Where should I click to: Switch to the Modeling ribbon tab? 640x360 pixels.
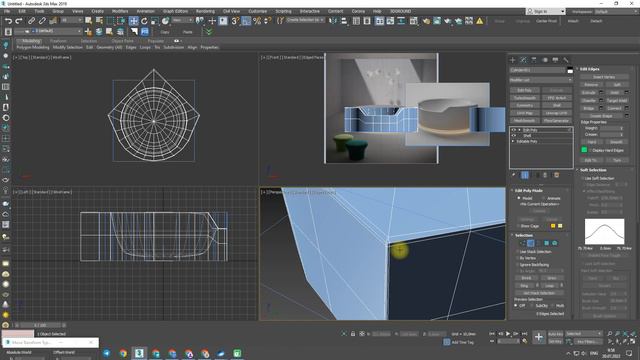pyautogui.click(x=31, y=41)
